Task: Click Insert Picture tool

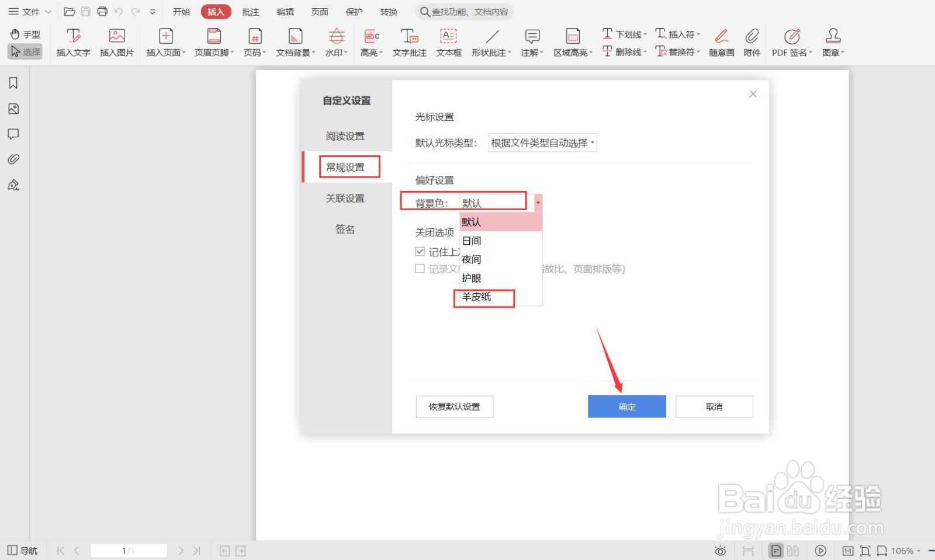Action: coord(117,43)
